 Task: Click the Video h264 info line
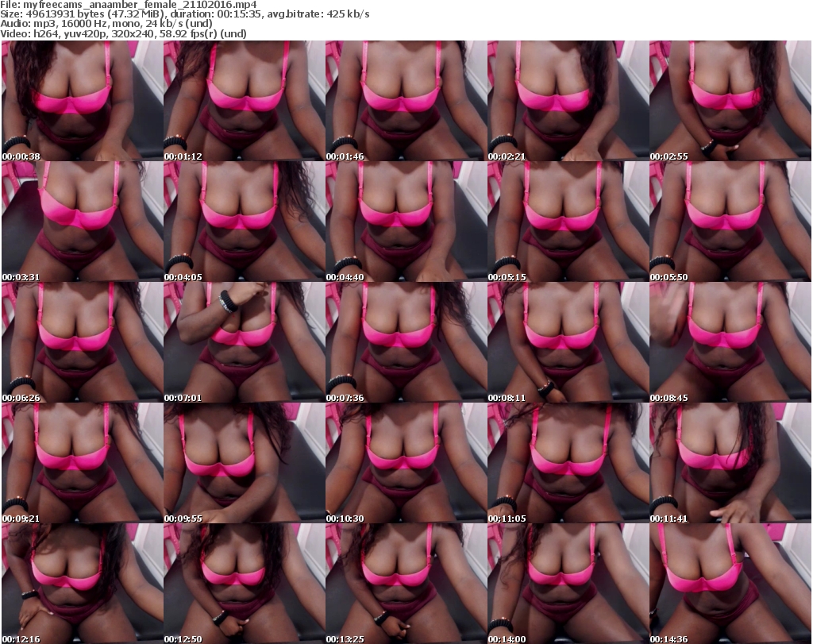tap(123, 33)
